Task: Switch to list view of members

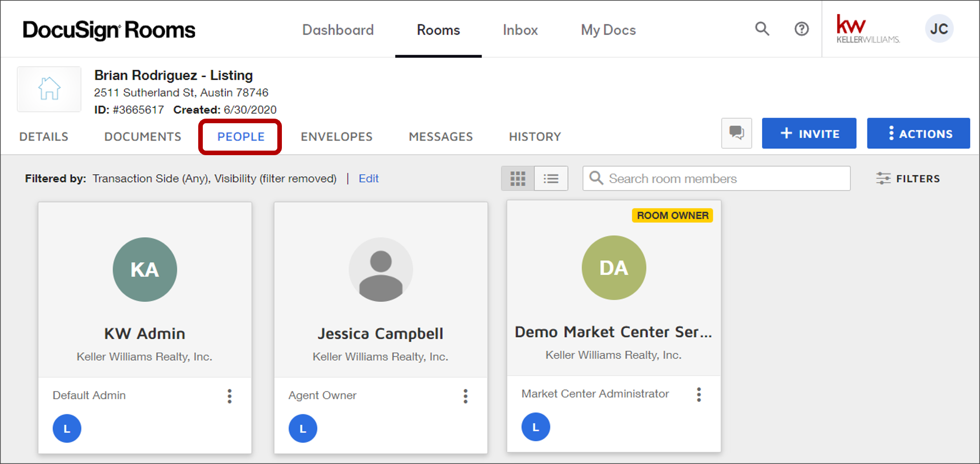Action: tap(551, 179)
